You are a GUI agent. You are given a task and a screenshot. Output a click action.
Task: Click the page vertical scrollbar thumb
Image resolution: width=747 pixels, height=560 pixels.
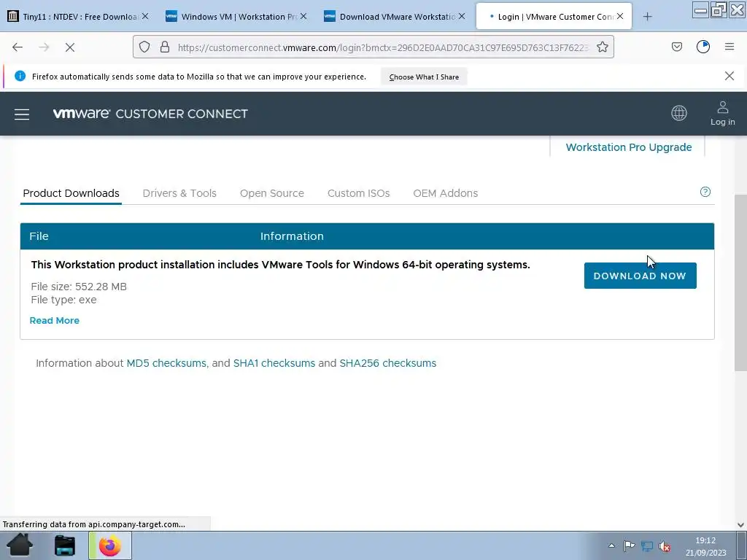coord(740,283)
